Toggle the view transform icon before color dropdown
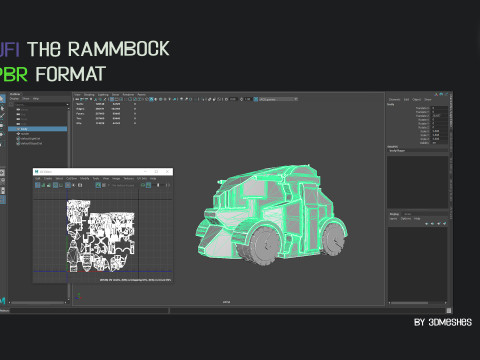Viewport: 480px width, 360px height. [255, 99]
